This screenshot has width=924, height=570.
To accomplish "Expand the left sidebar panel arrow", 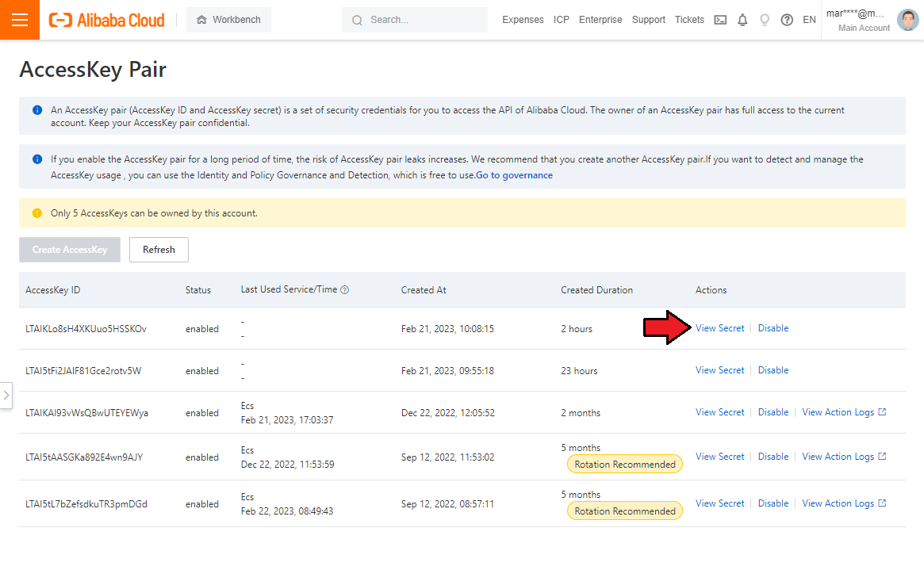I will (x=6, y=395).
